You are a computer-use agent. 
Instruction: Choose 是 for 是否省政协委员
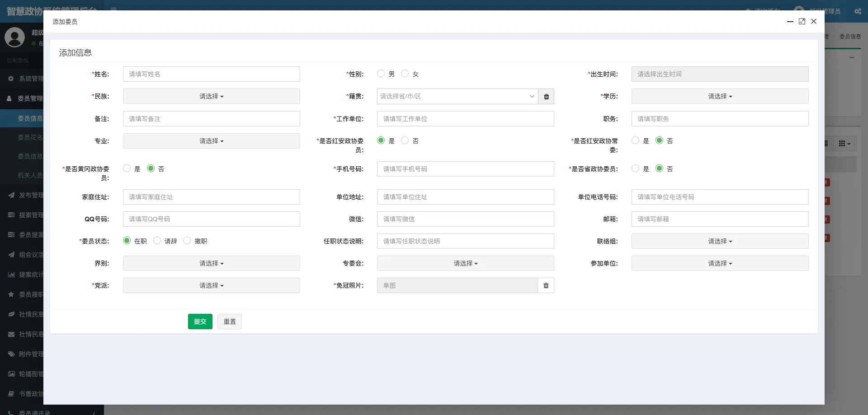(635, 168)
